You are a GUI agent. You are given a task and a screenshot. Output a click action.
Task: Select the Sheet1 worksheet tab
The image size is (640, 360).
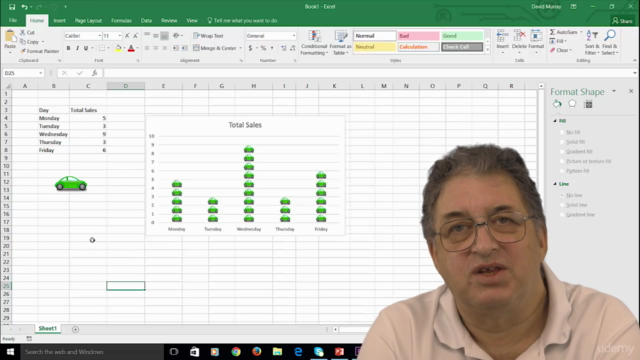click(x=47, y=329)
